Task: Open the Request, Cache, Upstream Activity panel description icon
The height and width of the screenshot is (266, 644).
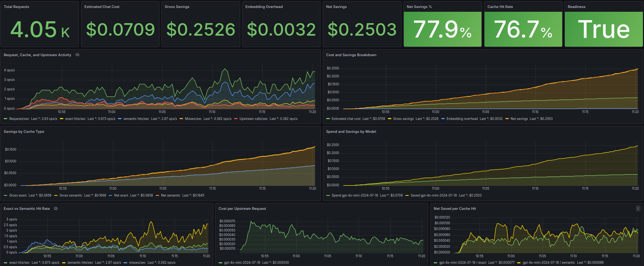Action: click(77, 55)
